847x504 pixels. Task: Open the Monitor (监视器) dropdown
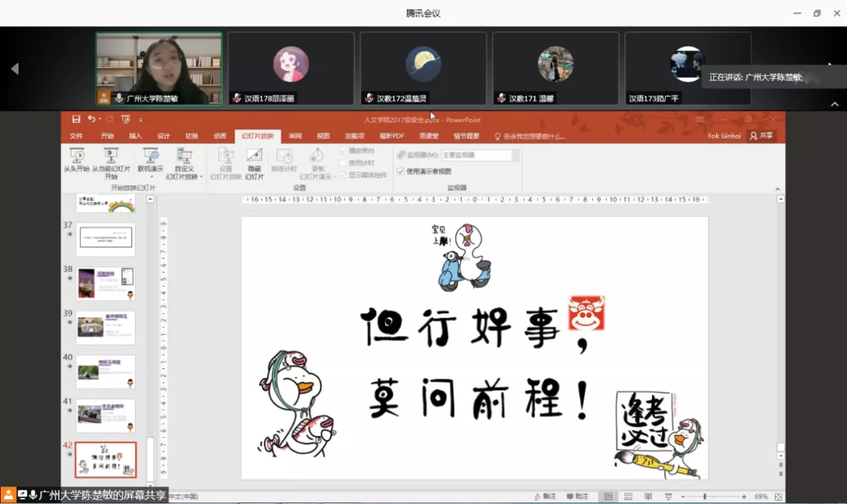(515, 155)
